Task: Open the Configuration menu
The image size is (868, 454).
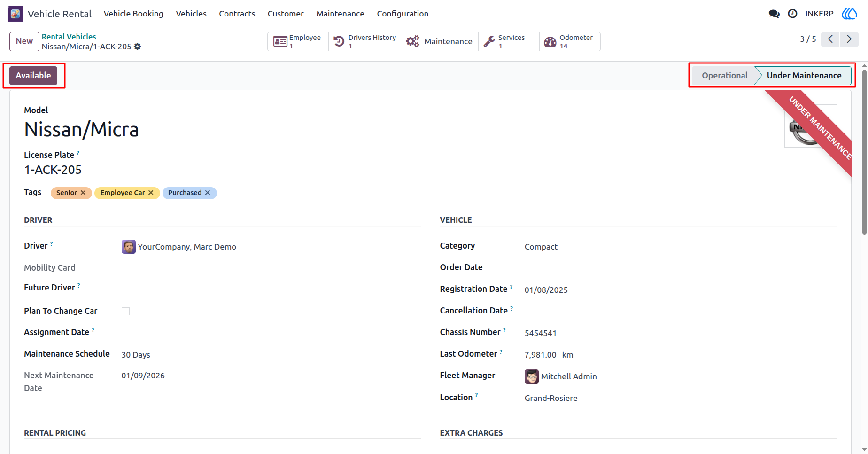Action: click(x=403, y=14)
